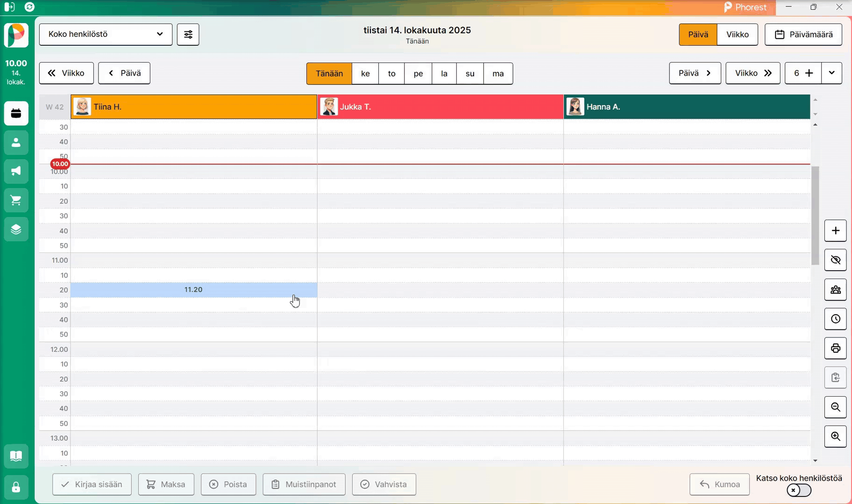Open the marketing megaphone icon
The image size is (852, 504).
point(16,171)
